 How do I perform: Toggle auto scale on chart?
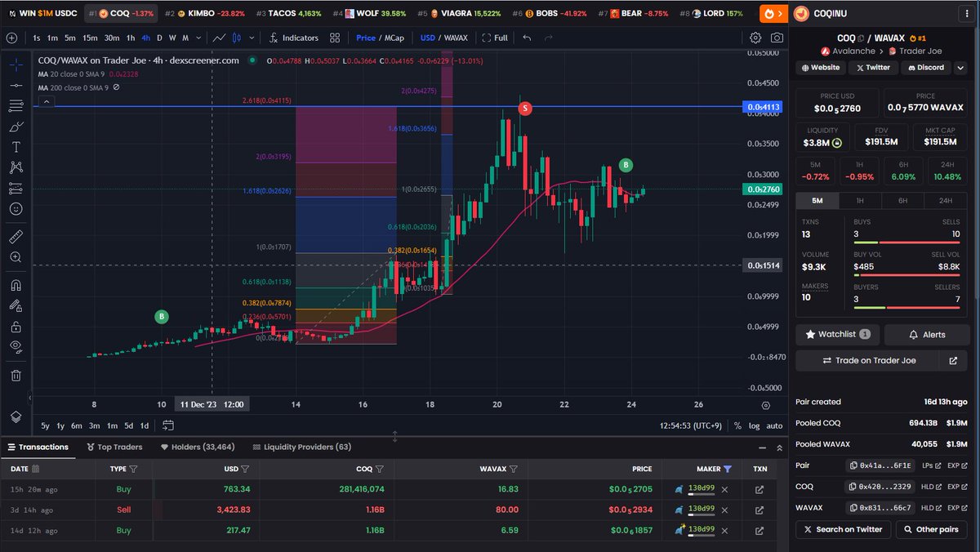click(775, 425)
